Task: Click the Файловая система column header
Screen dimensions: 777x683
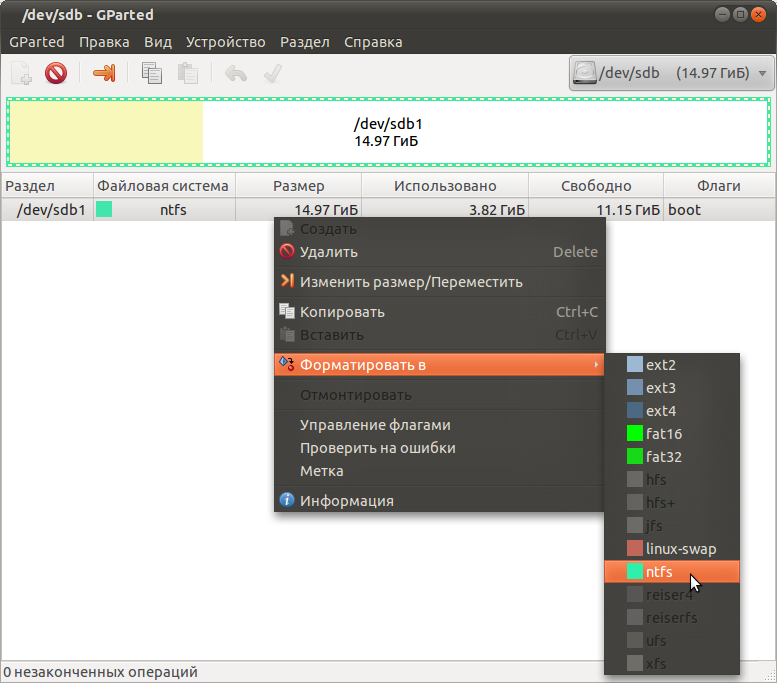Action: click(x=165, y=186)
